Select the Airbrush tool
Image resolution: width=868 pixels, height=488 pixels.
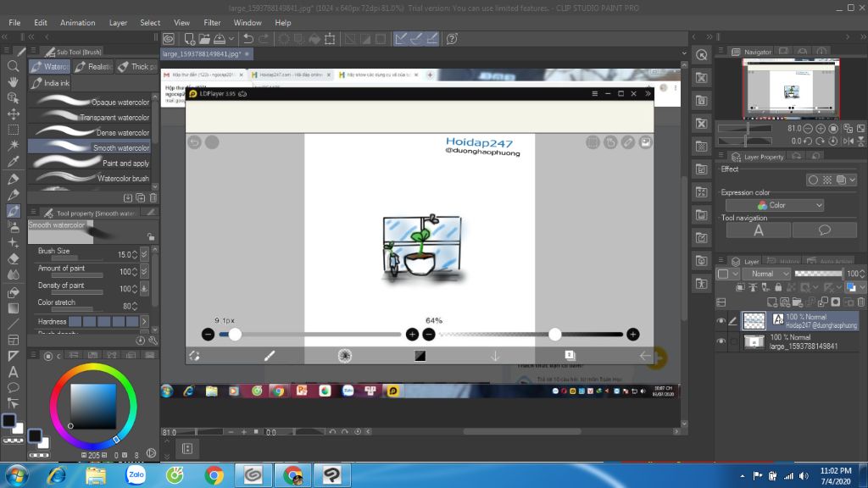click(x=13, y=227)
